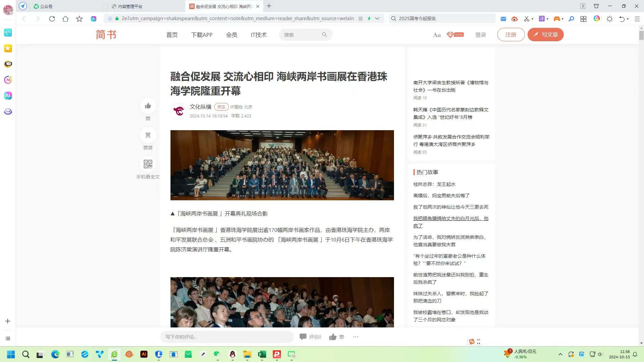Click the 首页 navigation item
Screen dimensions: 644x362
point(172,35)
